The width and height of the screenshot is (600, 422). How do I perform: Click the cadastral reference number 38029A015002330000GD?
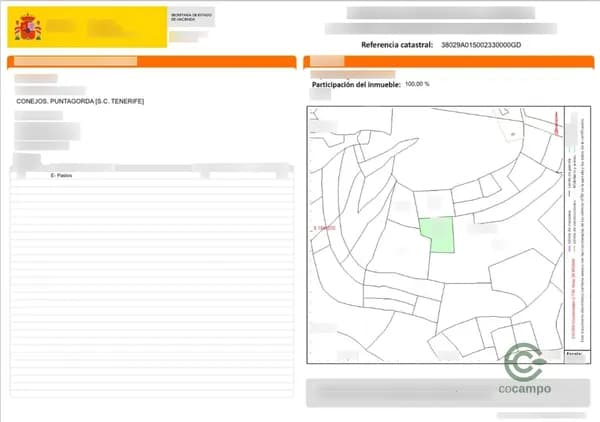point(481,45)
